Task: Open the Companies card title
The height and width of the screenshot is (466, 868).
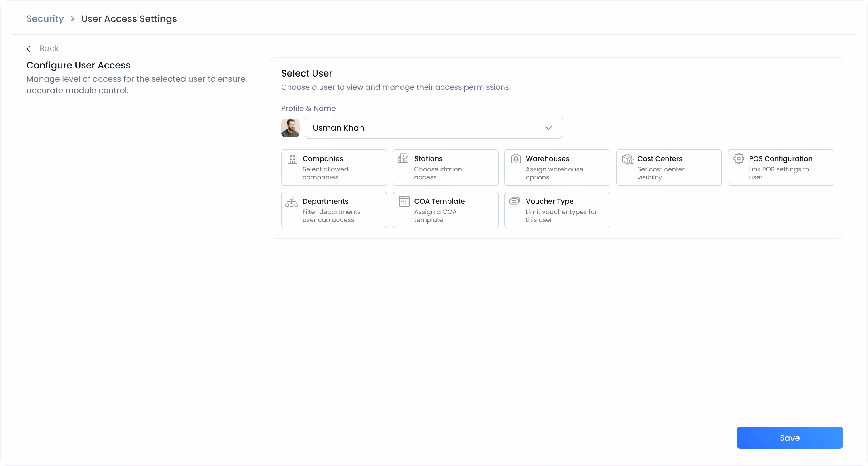Action: pyautogui.click(x=322, y=158)
